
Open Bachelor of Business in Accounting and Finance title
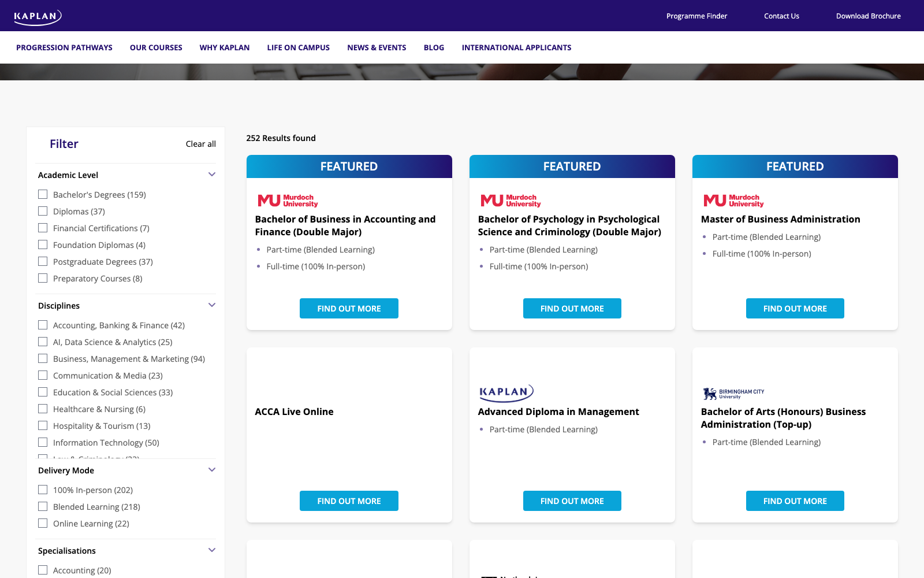pyautogui.click(x=345, y=225)
